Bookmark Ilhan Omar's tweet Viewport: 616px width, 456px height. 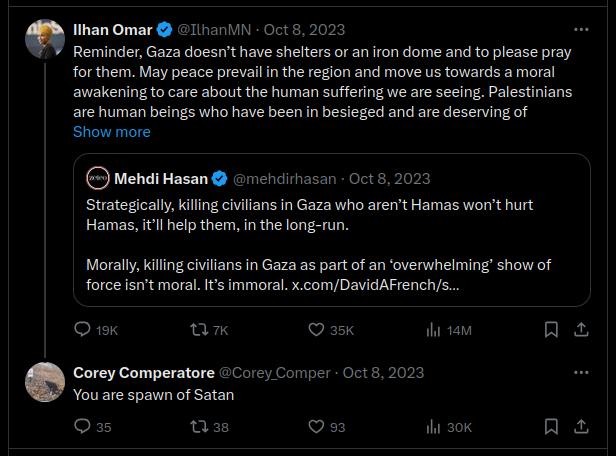pos(551,330)
